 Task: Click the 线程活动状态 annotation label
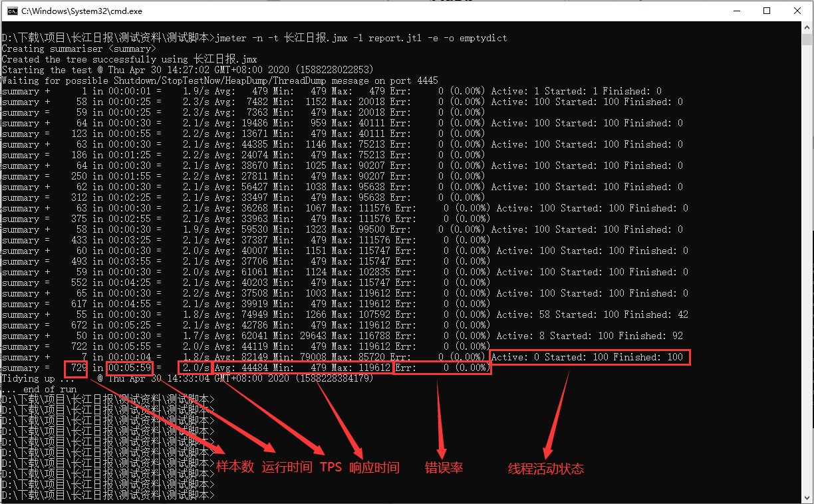point(545,468)
